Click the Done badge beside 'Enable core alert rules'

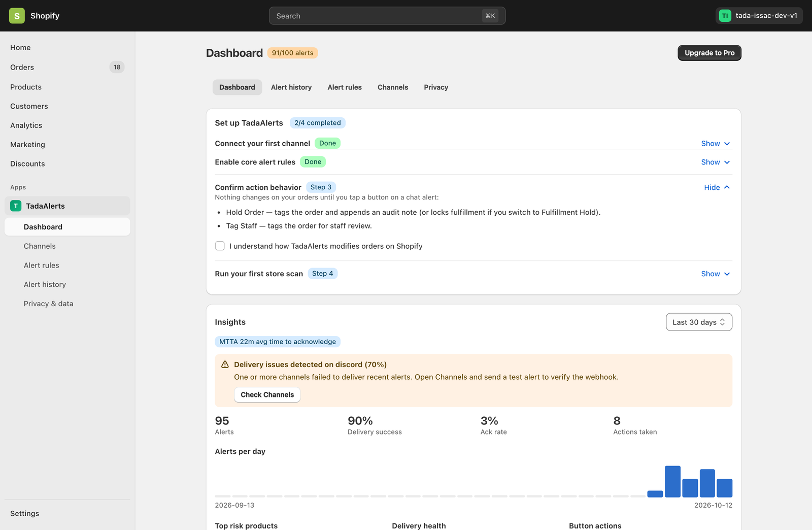coord(313,162)
